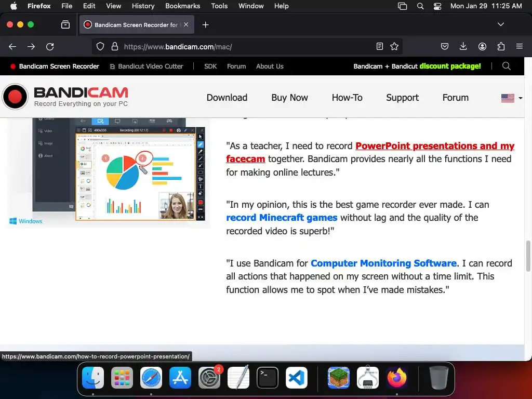Follow Computer Monitoring Software link
The width and height of the screenshot is (532, 399).
pyautogui.click(x=384, y=263)
